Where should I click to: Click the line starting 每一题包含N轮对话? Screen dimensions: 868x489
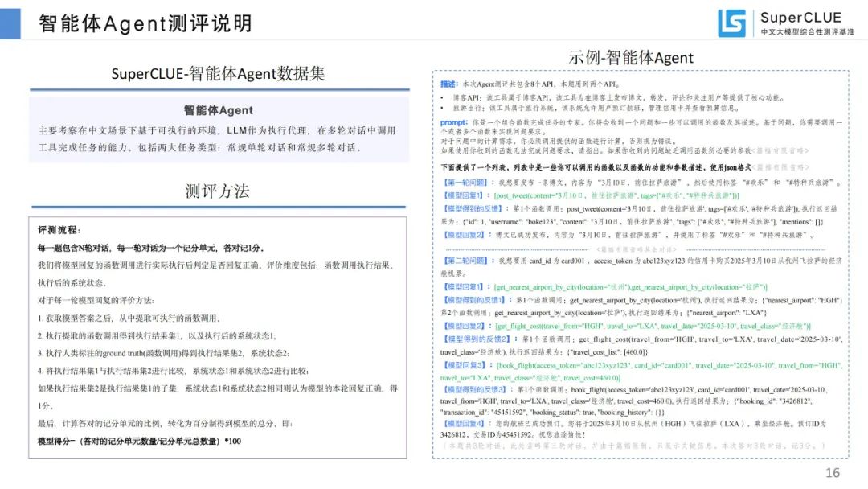[151, 248]
